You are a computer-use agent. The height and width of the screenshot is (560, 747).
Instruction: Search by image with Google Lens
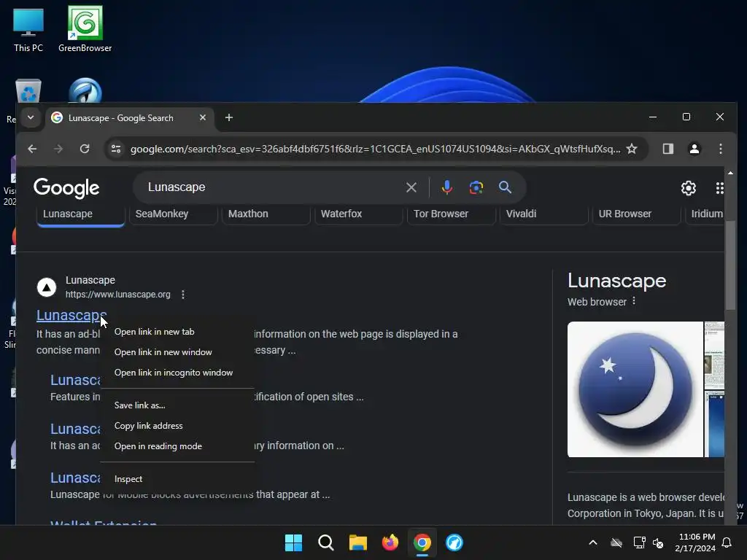coord(476,187)
